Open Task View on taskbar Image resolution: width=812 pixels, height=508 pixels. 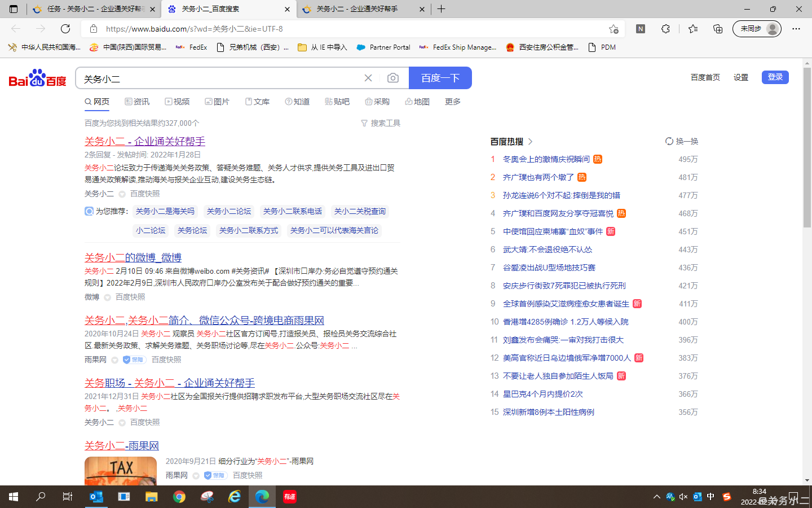(68, 497)
